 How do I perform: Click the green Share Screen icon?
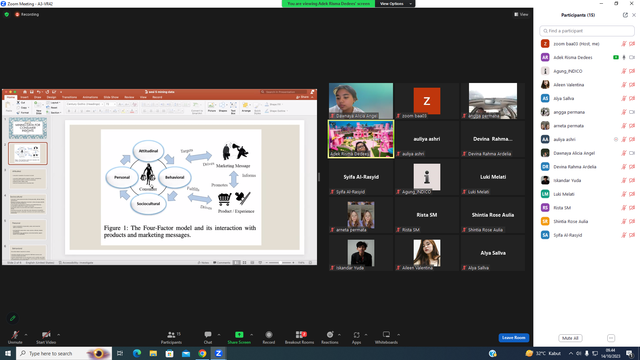coord(239,335)
